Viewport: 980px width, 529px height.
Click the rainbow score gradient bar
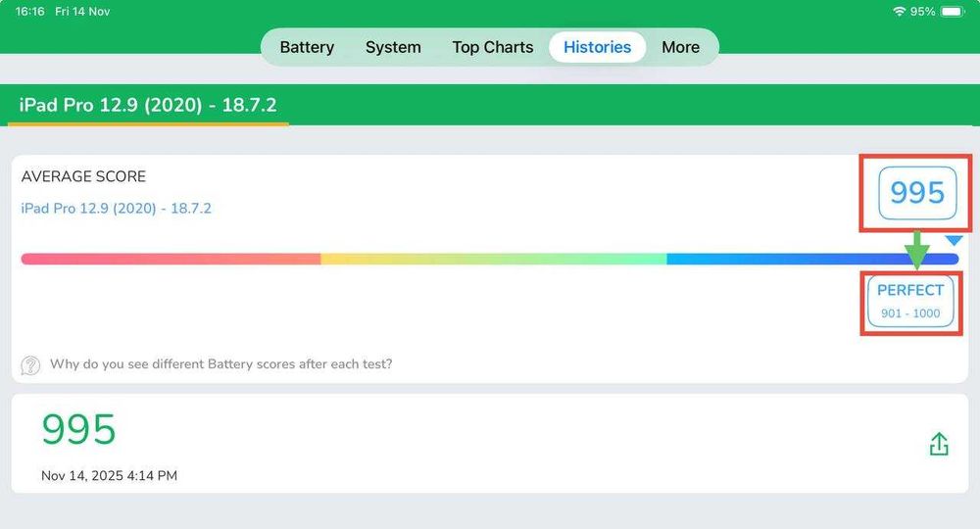490,259
